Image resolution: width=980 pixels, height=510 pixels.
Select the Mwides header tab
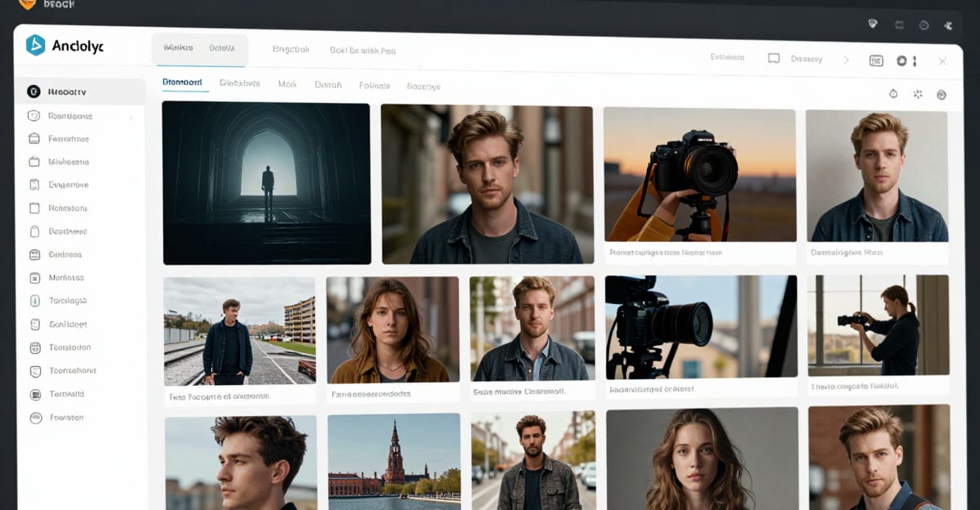pyautogui.click(x=178, y=47)
